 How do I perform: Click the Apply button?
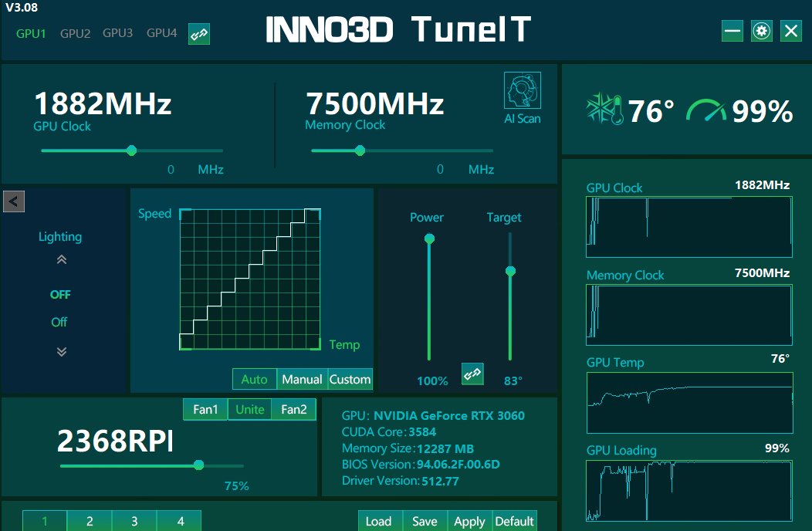click(470, 521)
